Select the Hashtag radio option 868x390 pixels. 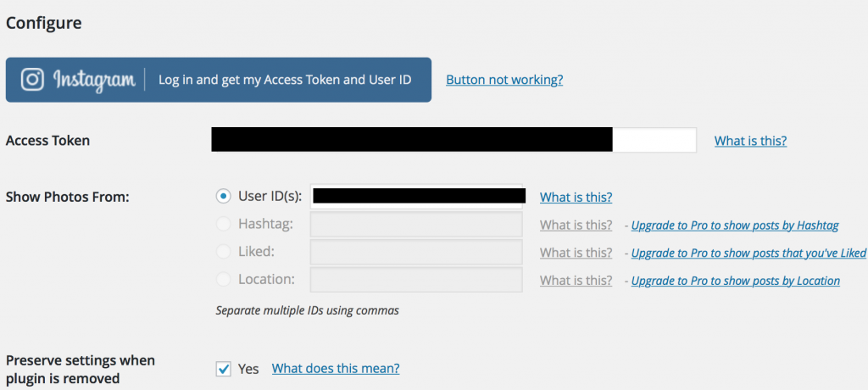pyautogui.click(x=223, y=225)
